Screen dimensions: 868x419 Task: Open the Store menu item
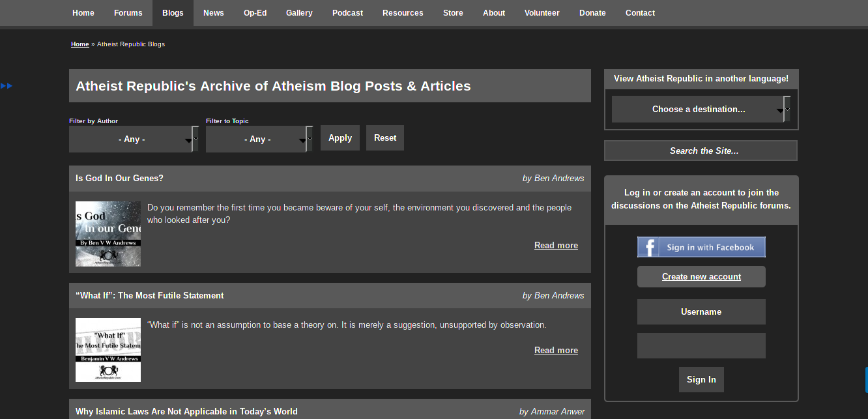[x=453, y=13]
